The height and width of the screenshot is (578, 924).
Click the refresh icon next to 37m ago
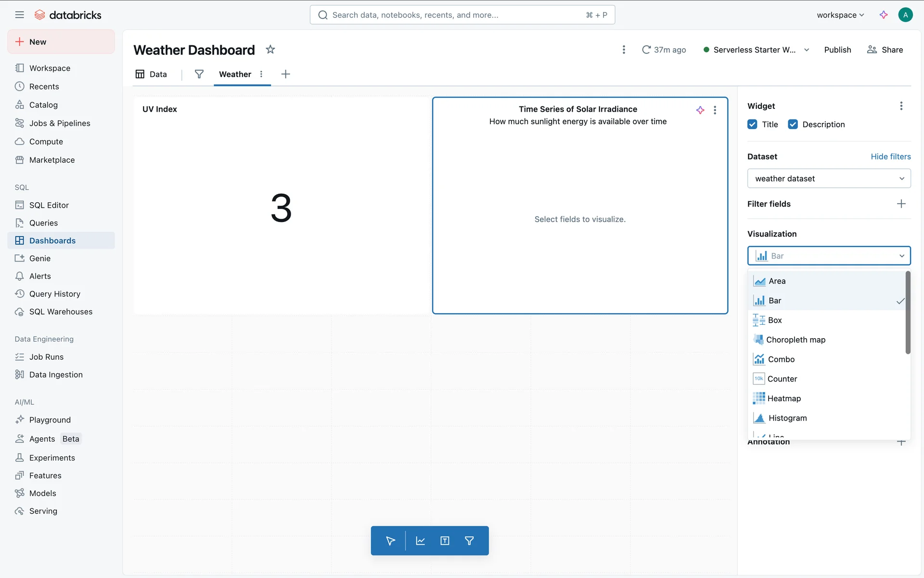[646, 50]
